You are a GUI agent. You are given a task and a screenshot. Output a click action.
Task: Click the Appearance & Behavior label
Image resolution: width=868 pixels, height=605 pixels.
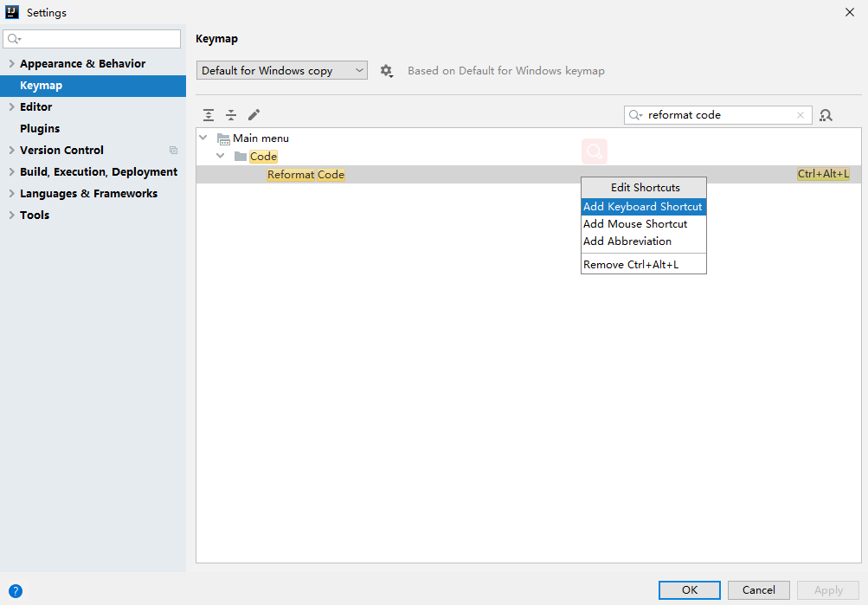click(x=82, y=64)
